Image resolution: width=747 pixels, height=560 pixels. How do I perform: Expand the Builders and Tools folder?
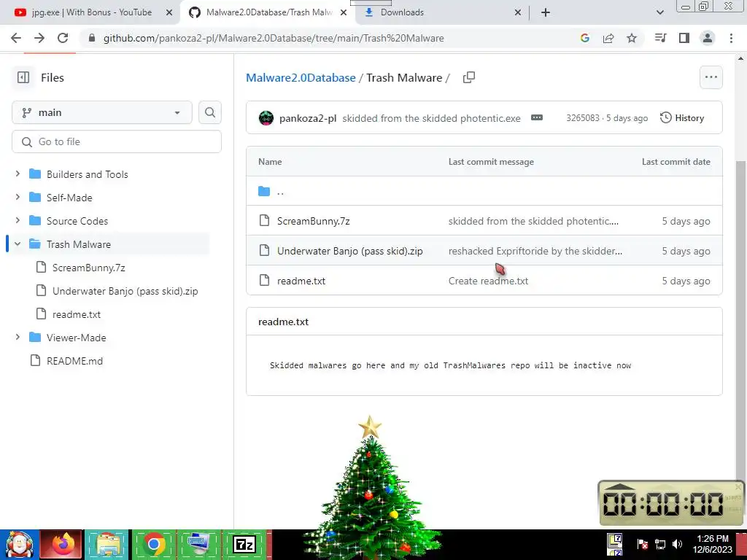(18, 174)
